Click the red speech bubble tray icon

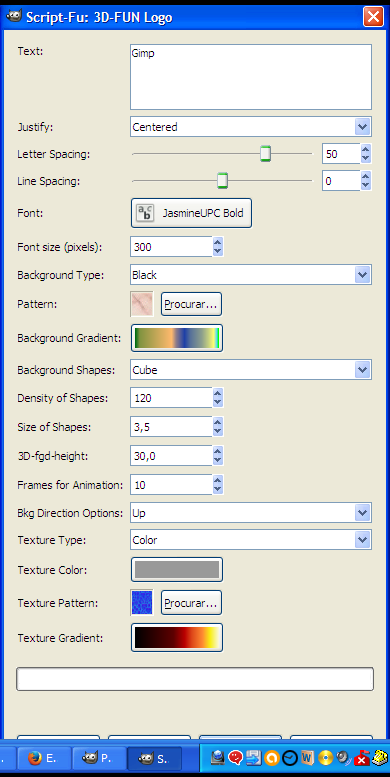pyautogui.click(x=235, y=757)
